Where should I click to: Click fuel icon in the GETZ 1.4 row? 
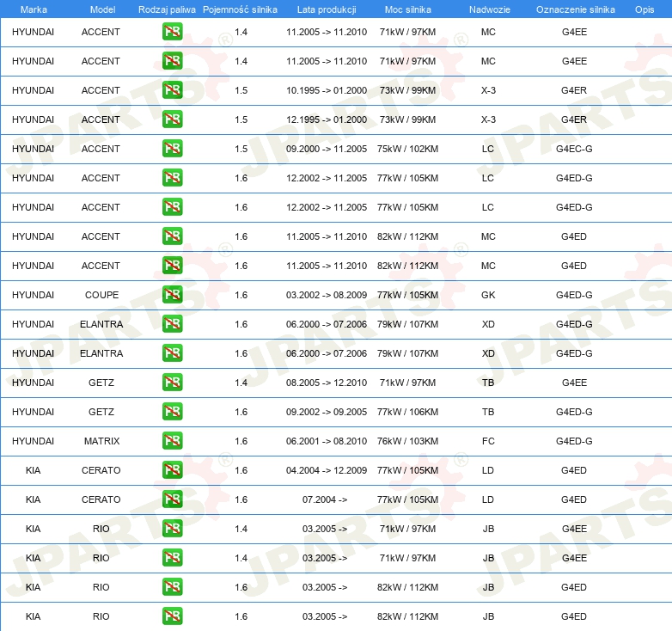[x=172, y=383]
